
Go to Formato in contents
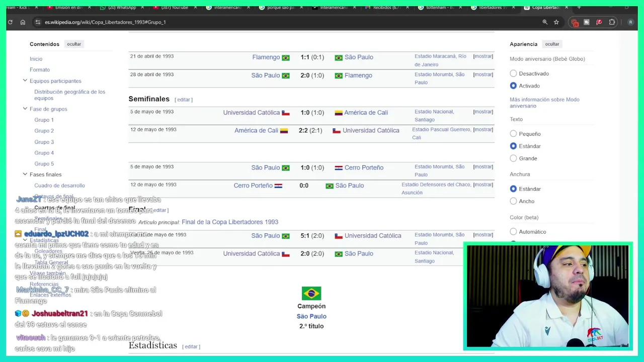[40, 69]
